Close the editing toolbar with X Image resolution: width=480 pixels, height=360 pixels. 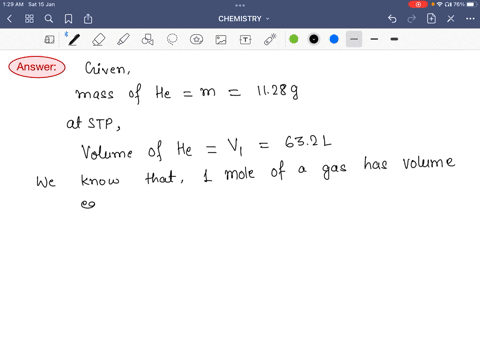click(x=451, y=19)
